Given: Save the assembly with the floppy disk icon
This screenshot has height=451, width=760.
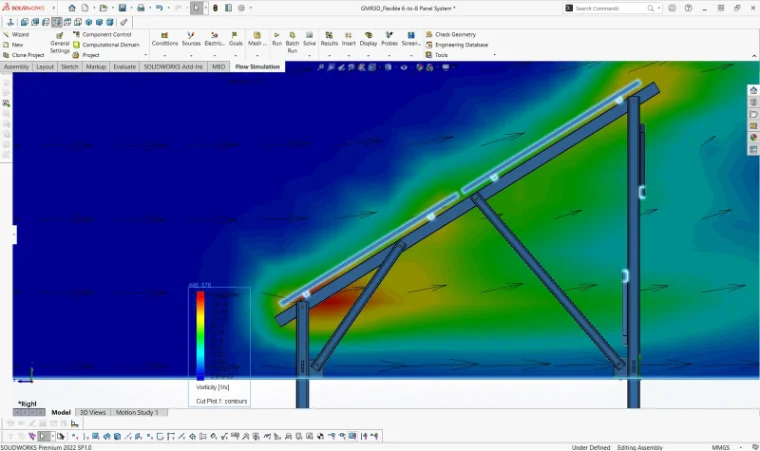Looking at the screenshot, I should (x=123, y=8).
